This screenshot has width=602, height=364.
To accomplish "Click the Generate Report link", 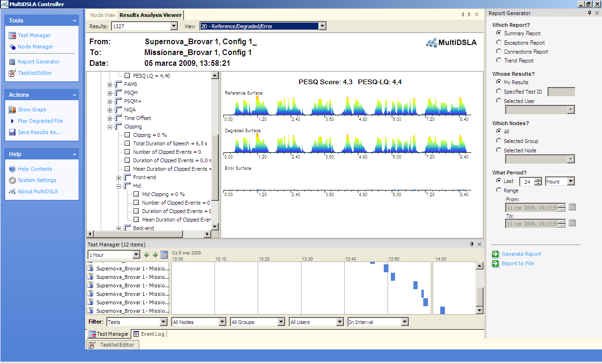I will point(522,254).
